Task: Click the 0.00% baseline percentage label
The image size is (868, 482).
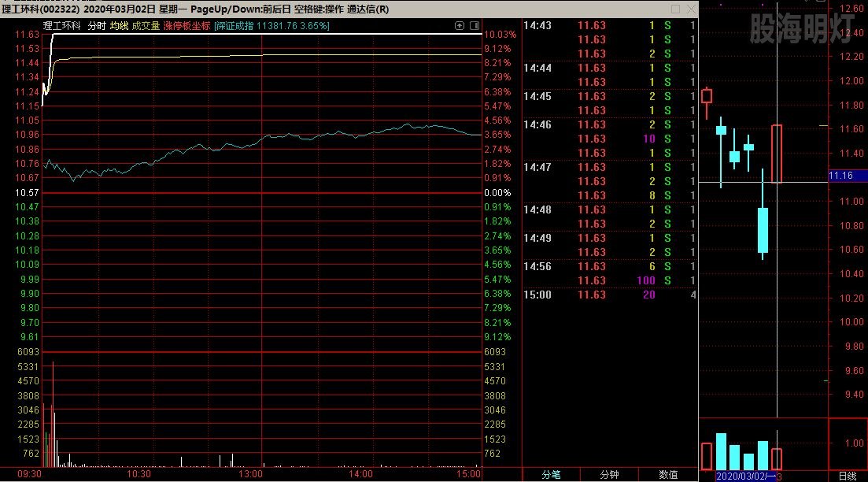Action: [x=497, y=193]
